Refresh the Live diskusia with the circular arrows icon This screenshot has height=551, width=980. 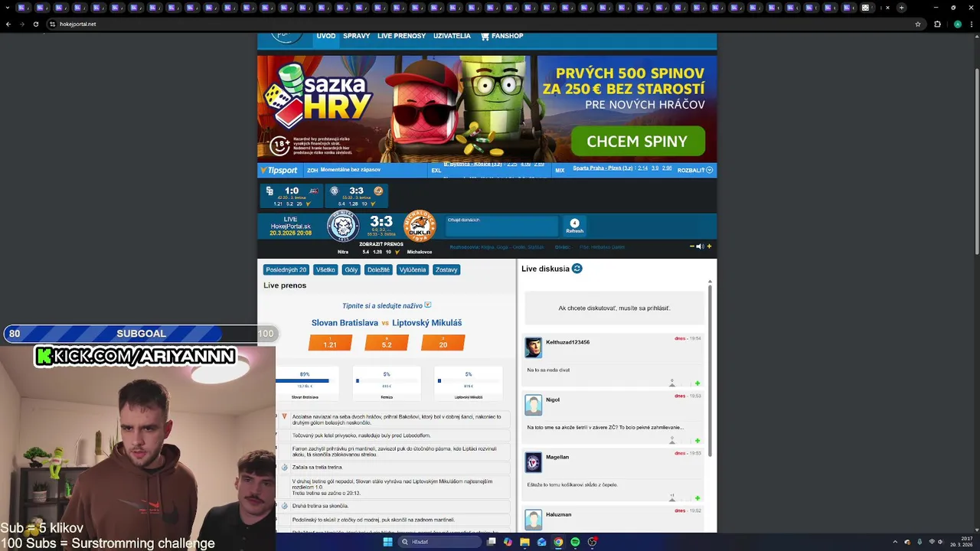click(577, 269)
